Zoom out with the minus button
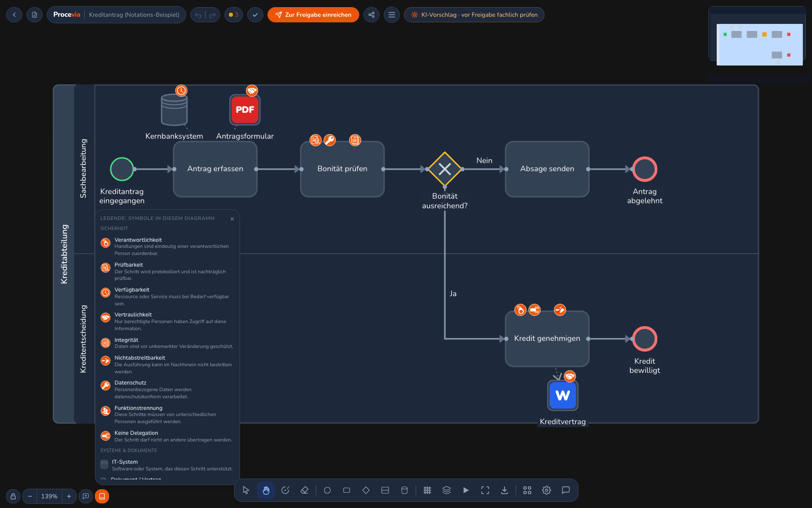 30,496
